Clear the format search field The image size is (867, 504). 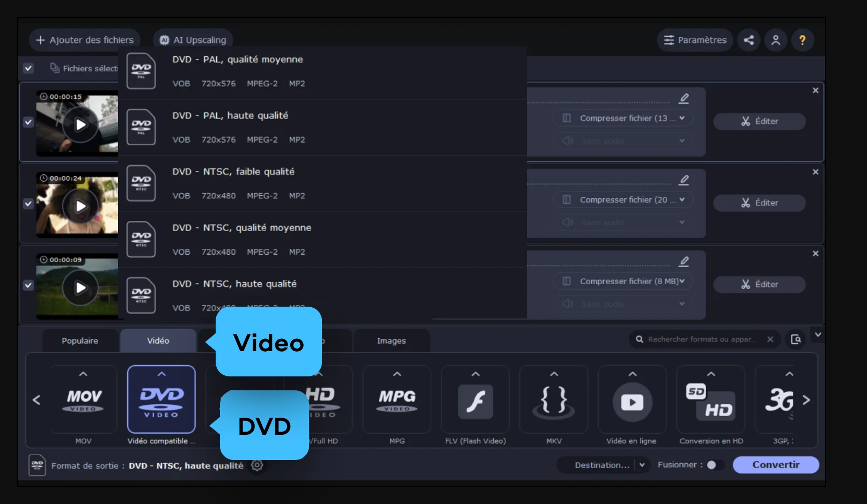pos(770,339)
